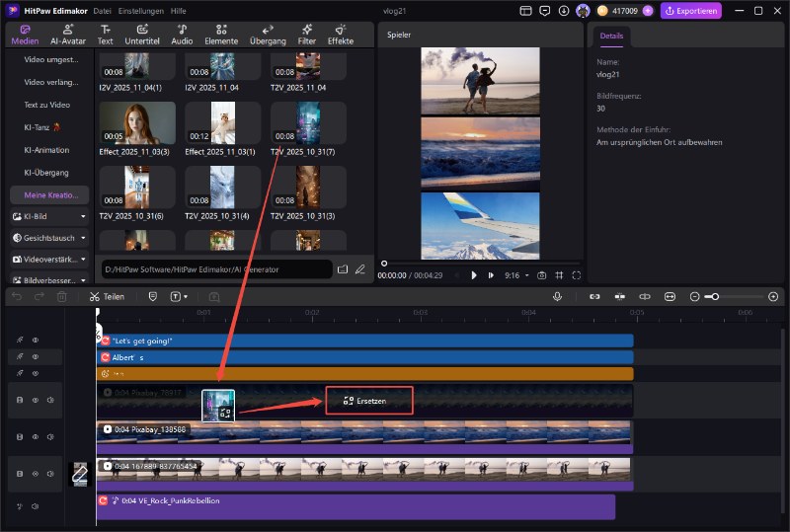Click the fit timeline to window icon
Screen dimensions: 790x532
[671, 296]
